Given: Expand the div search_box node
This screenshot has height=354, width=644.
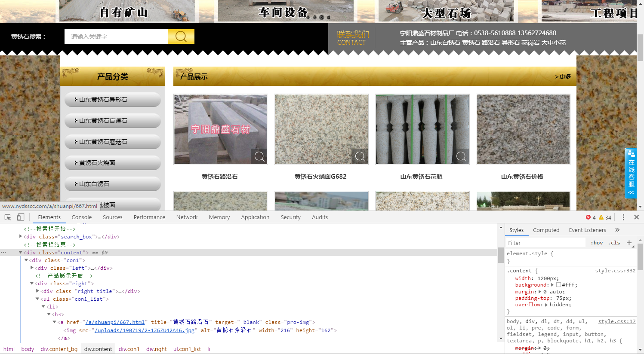Looking at the screenshot, I should [21, 236].
